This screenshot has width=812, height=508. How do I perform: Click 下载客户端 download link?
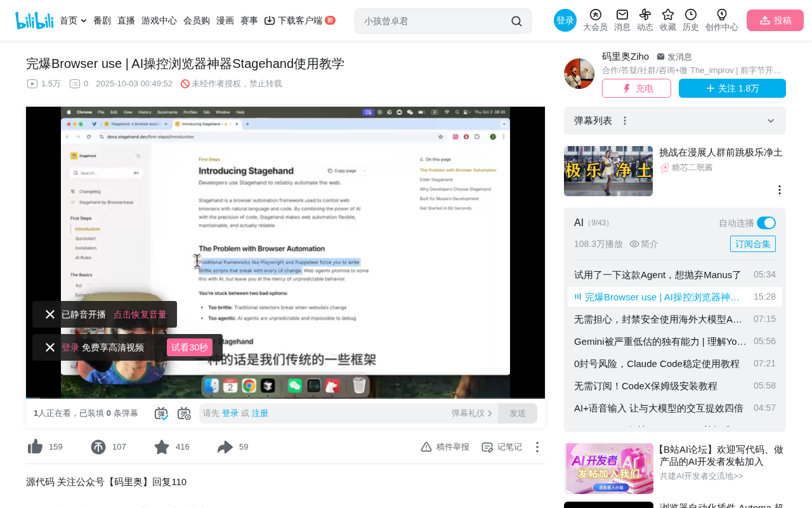(x=299, y=20)
